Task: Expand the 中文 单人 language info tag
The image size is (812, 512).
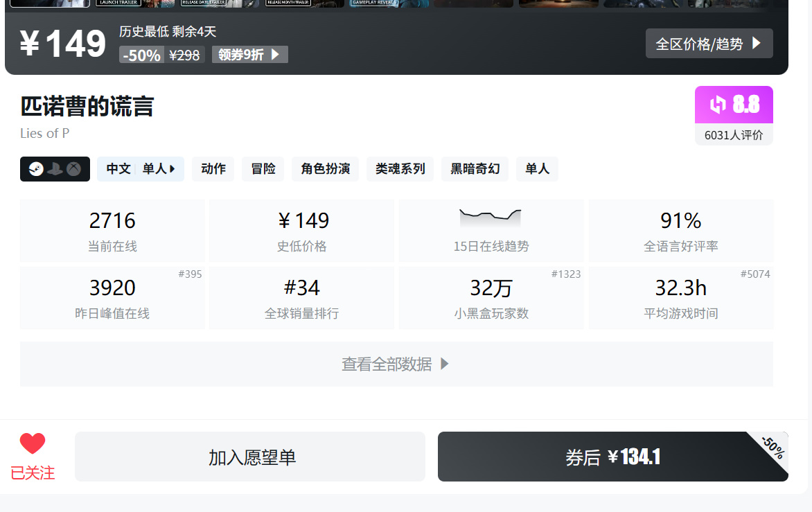Action: pyautogui.click(x=141, y=169)
